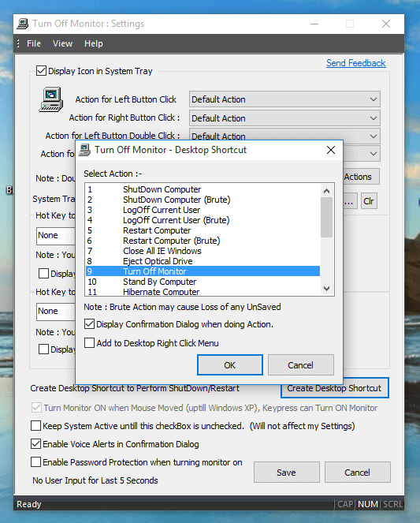Minimize the Settings window
Viewport: 420px width, 523px height.
[314, 24]
